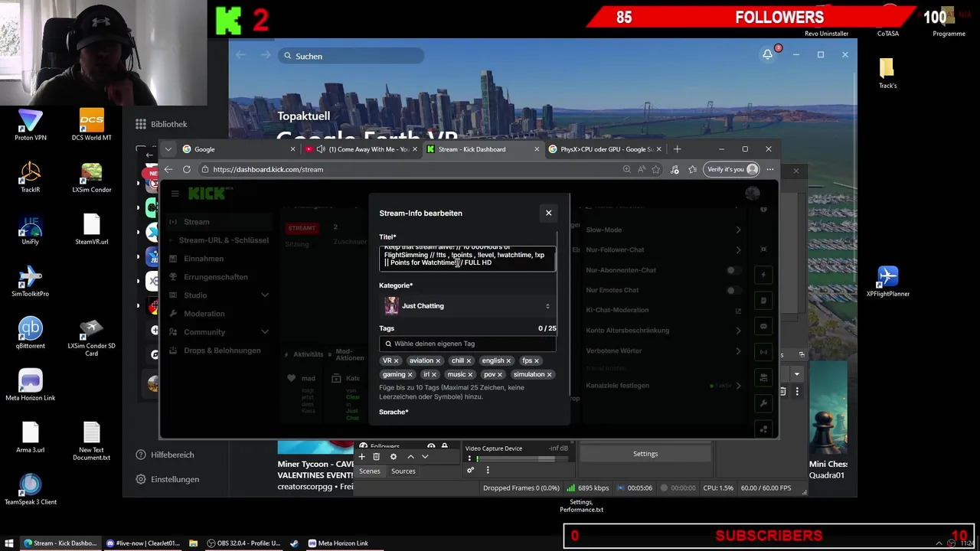Open SimToolkitPro desktop icon
This screenshot has height=551, width=980.
[x=31, y=281]
